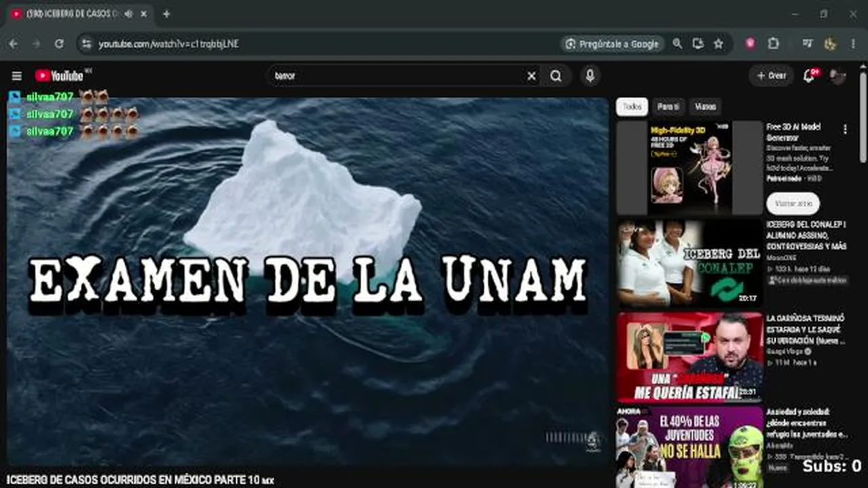Clear the YouTube search box text
The height and width of the screenshot is (488, 868).
click(532, 76)
